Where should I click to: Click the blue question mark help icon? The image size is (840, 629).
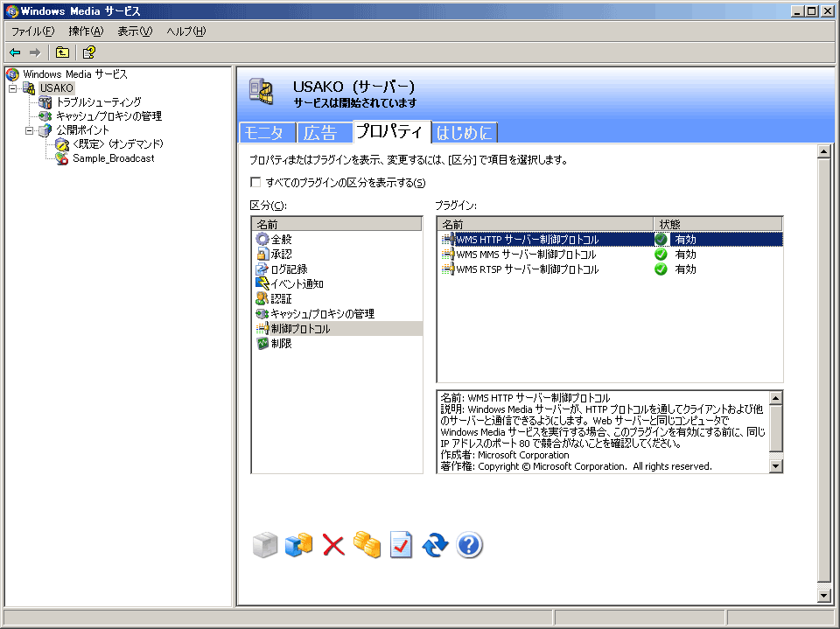[x=469, y=545]
